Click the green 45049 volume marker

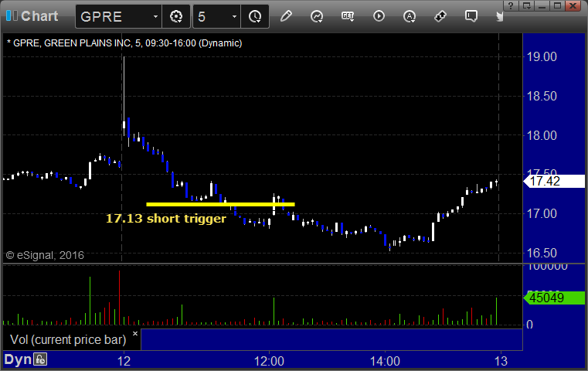[554, 298]
